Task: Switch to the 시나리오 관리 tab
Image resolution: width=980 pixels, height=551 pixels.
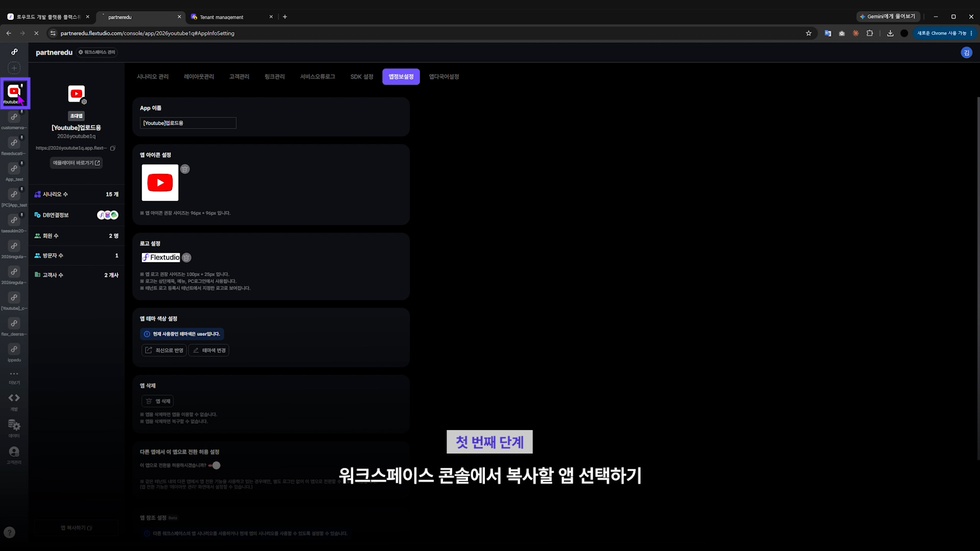Action: click(x=153, y=77)
